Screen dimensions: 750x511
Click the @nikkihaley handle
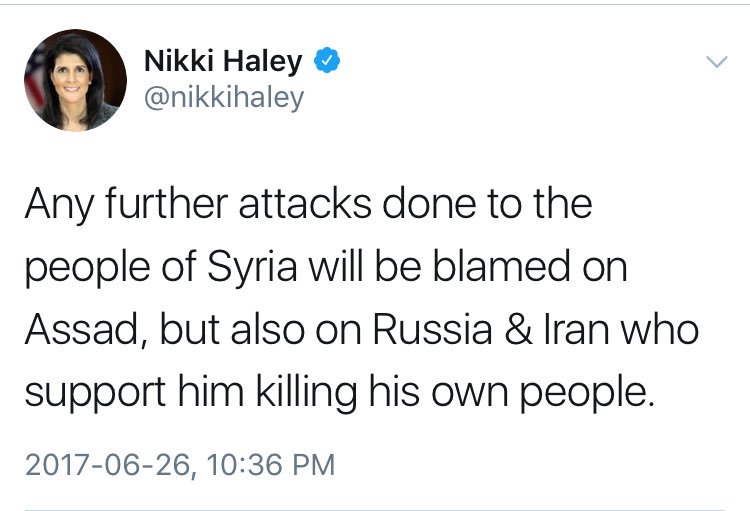click(224, 98)
